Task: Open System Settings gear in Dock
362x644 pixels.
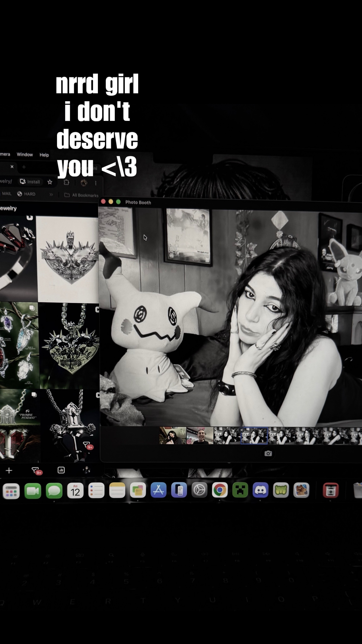Action: coord(199,490)
